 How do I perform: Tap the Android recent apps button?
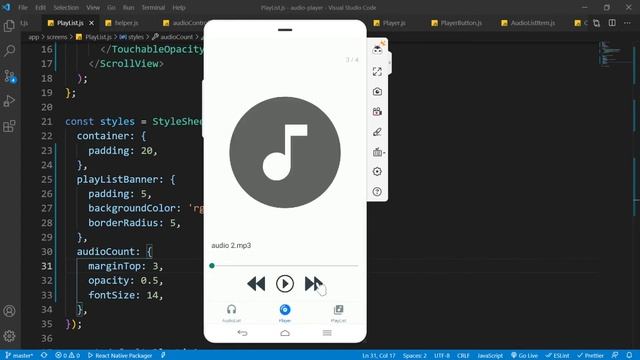[x=327, y=333]
